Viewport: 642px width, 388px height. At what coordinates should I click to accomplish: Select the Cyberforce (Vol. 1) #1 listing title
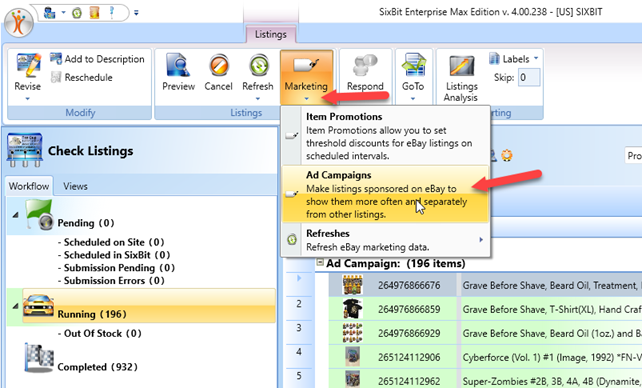pyautogui.click(x=552, y=357)
